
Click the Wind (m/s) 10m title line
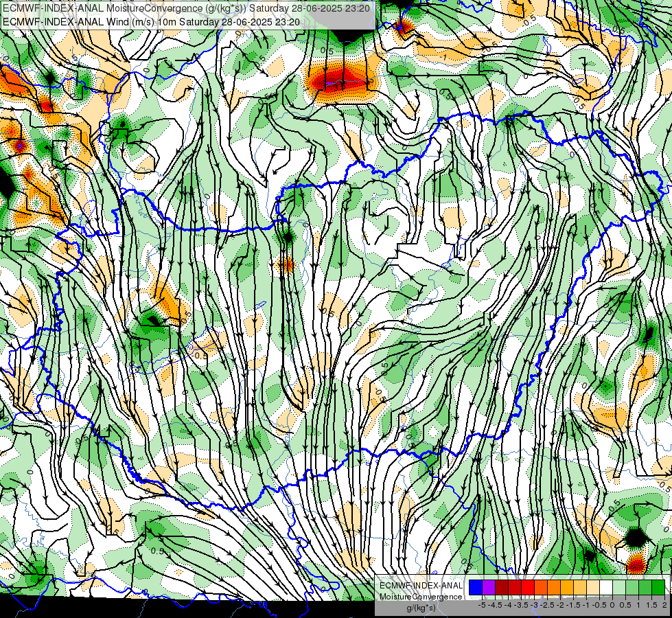coord(151,21)
